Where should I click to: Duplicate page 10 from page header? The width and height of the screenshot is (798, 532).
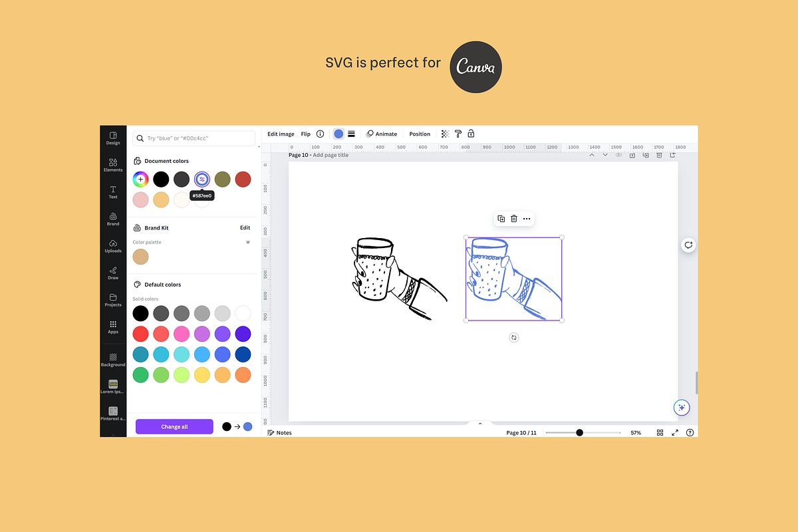tap(646, 155)
